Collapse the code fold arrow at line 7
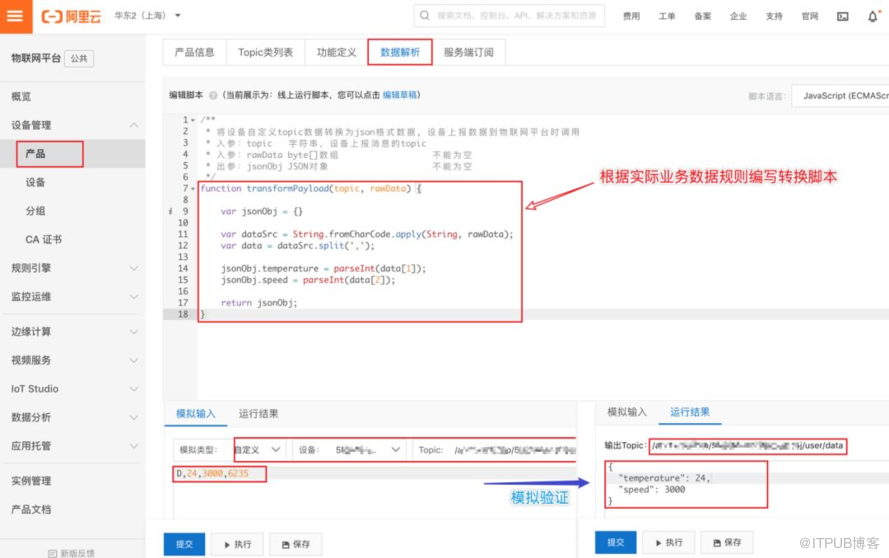The image size is (889, 558). pos(193,188)
